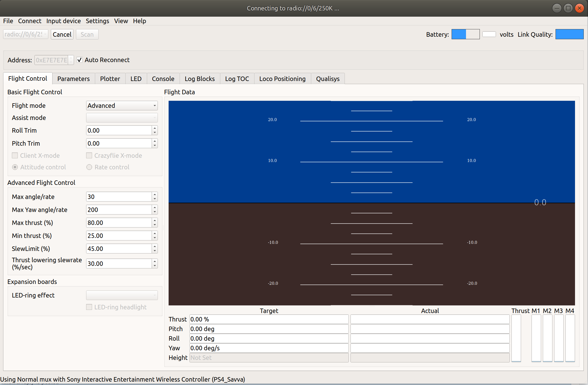Increase Max angle/rate with up arrow
Screen dimensions: 588x385
[154, 194]
